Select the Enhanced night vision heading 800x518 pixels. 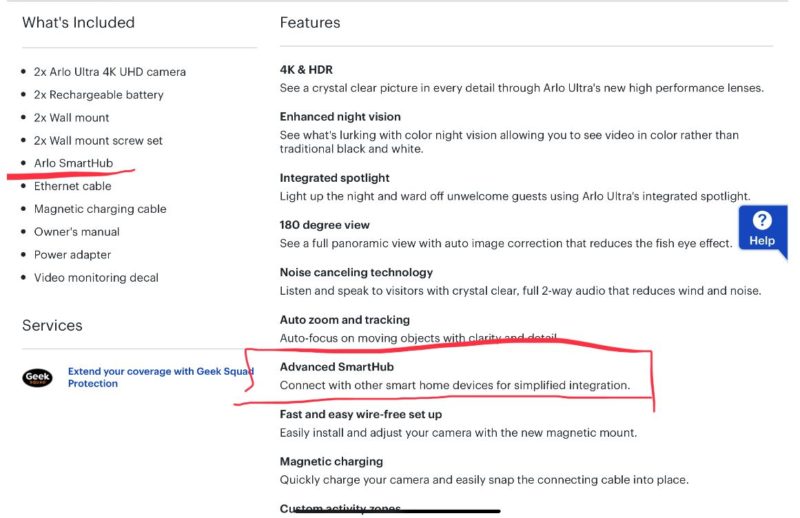340,117
